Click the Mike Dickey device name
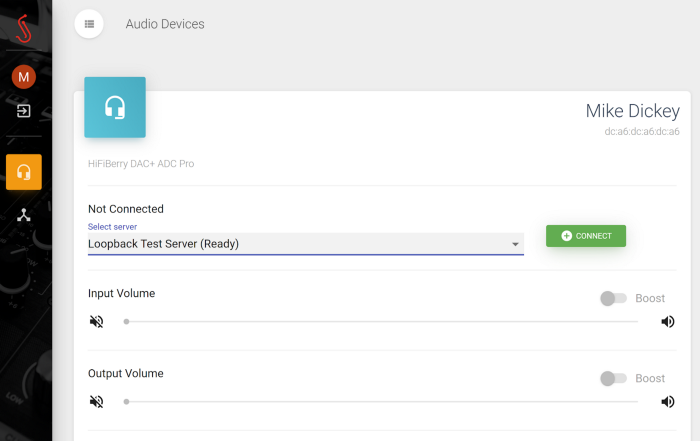 632,111
